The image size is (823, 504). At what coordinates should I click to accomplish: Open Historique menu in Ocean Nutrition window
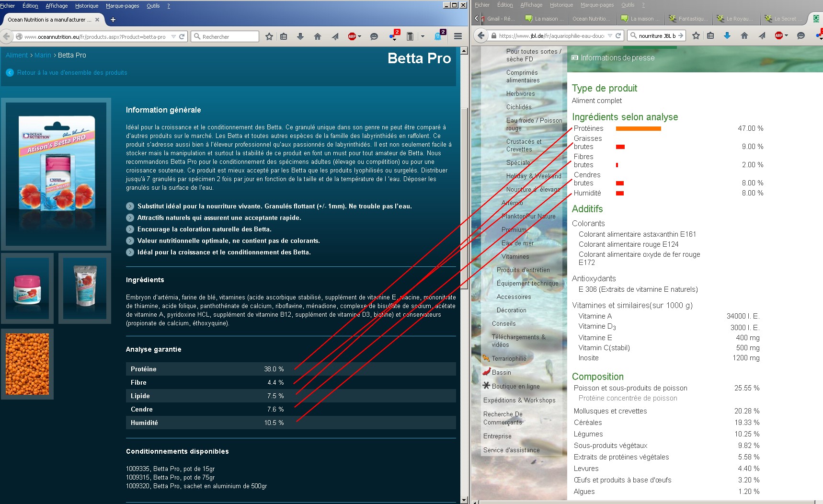(x=87, y=6)
